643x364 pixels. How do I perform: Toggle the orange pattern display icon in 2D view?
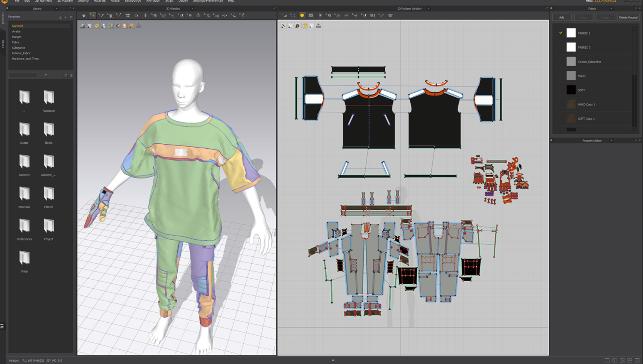pos(304,26)
